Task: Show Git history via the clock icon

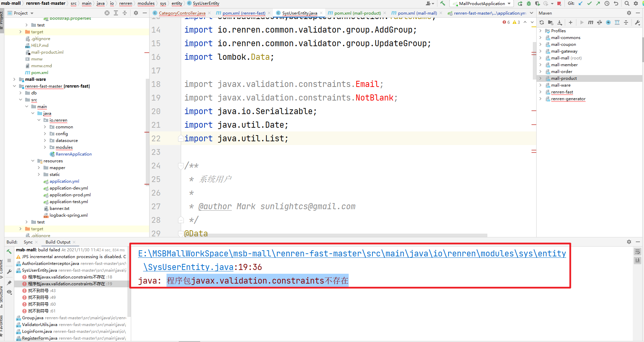Action: tap(607, 3)
